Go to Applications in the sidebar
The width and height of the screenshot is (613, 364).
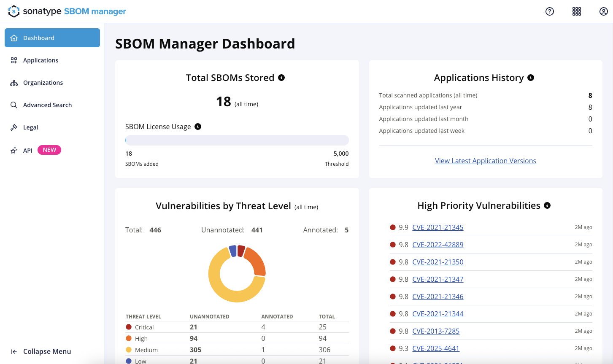coord(52,60)
